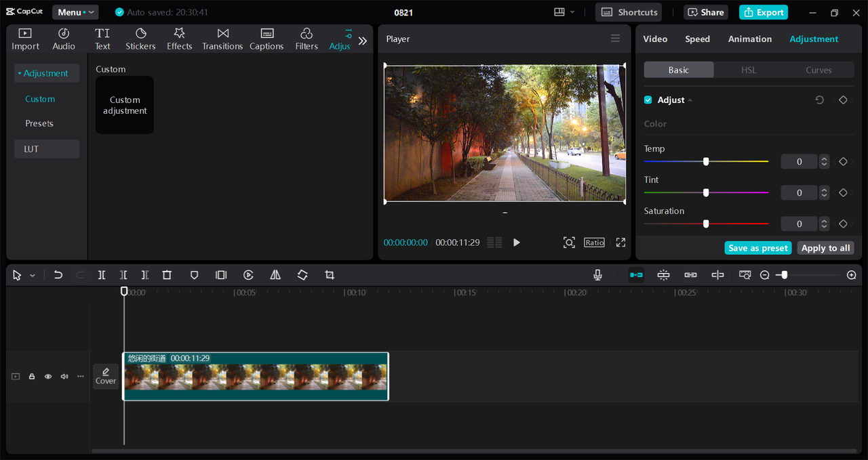Toggle clip linkage chain icon

(x=690, y=275)
